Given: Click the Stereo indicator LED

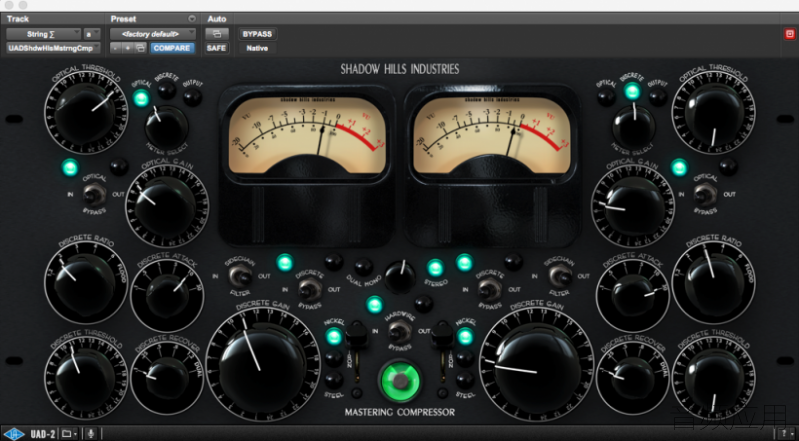Looking at the screenshot, I should click(435, 267).
